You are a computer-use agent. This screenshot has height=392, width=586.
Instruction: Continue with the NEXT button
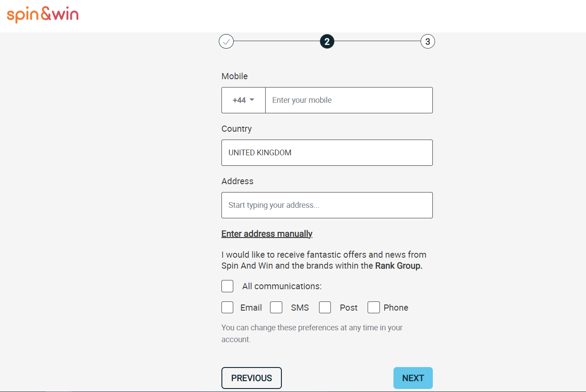click(413, 378)
